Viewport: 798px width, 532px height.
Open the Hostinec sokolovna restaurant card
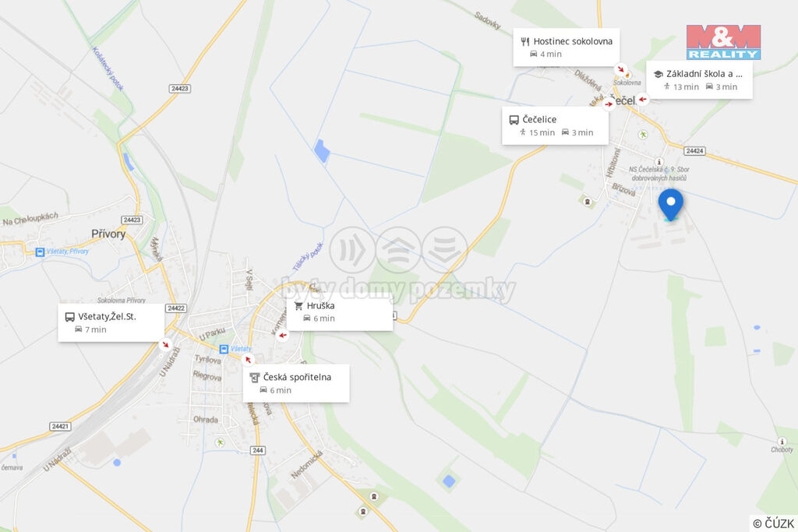566,48
